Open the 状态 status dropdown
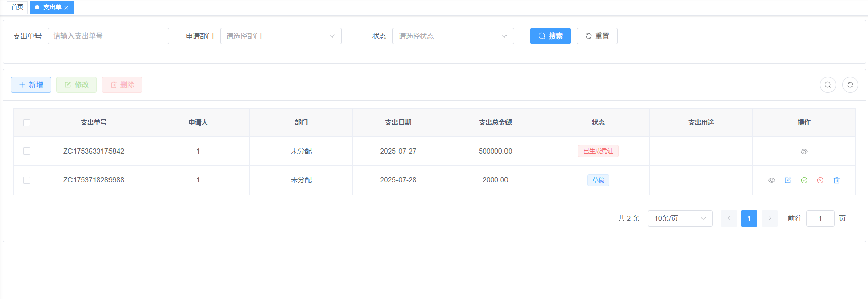868x299 pixels. [453, 36]
